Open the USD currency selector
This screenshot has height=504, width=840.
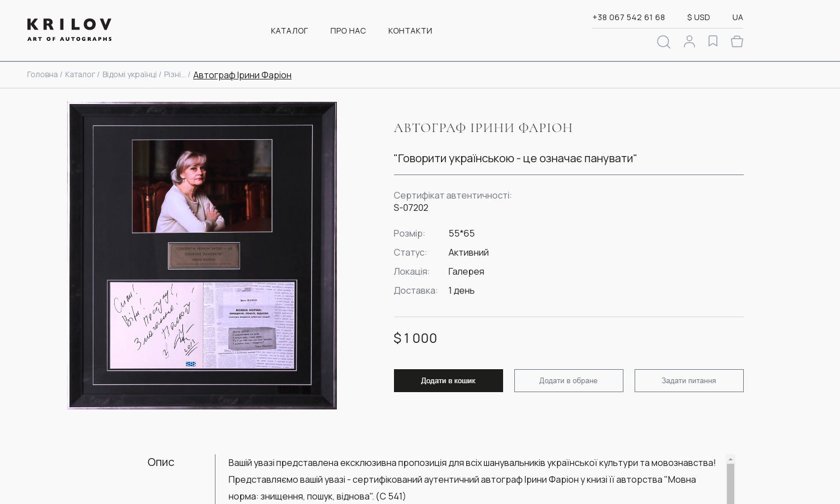pos(698,17)
